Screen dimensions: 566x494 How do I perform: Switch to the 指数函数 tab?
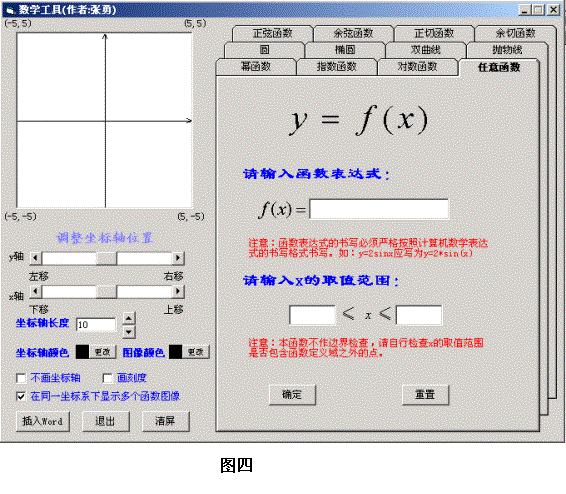[337, 67]
